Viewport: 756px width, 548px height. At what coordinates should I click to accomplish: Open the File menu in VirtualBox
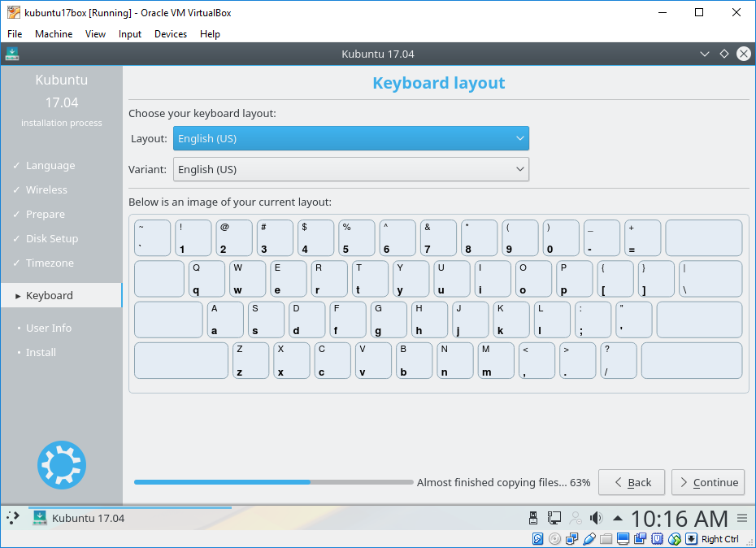click(15, 34)
